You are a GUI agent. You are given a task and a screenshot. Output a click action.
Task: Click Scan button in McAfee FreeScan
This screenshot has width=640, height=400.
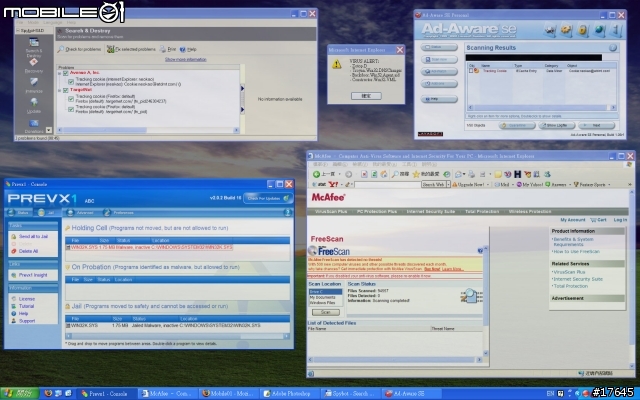(326, 312)
